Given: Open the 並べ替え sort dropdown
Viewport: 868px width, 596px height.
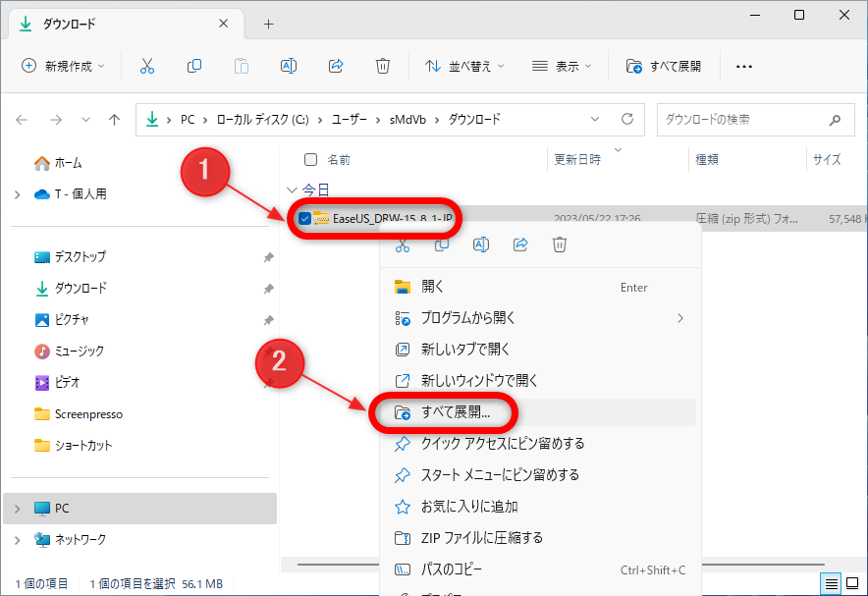Looking at the screenshot, I should click(x=464, y=66).
